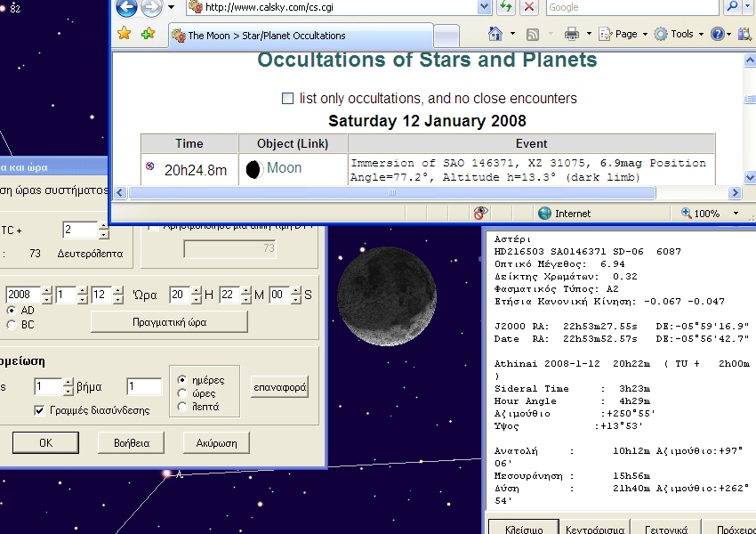Open Favorites Center via yellow star
This screenshot has height=534, width=756.
tap(125, 33)
